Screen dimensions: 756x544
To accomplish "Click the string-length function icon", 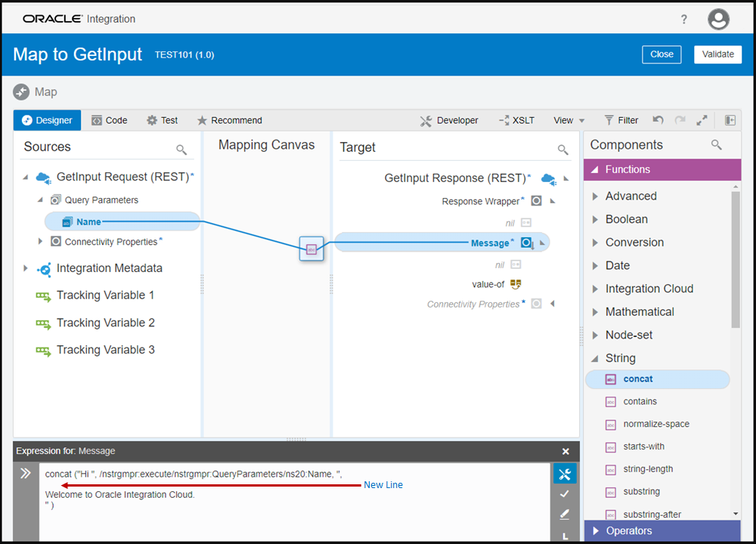I will [610, 469].
